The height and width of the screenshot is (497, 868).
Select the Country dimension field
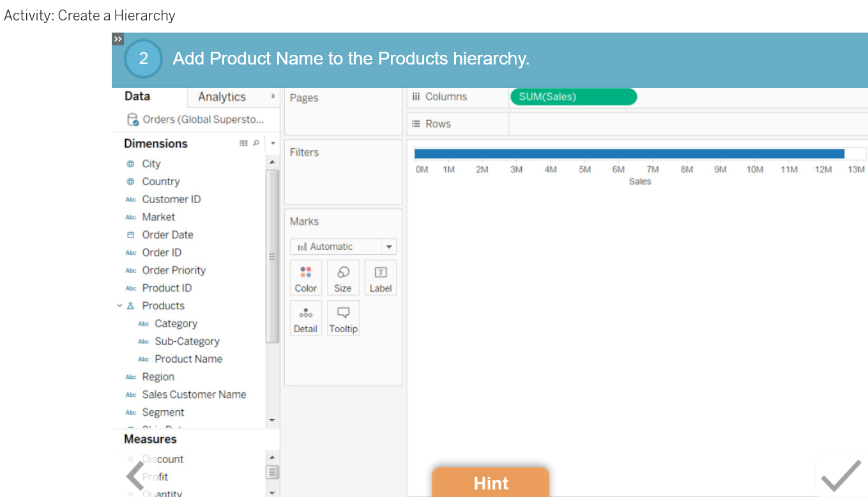[161, 182]
